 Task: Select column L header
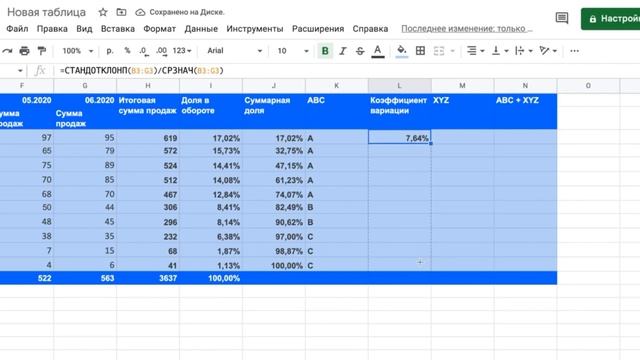[400, 86]
